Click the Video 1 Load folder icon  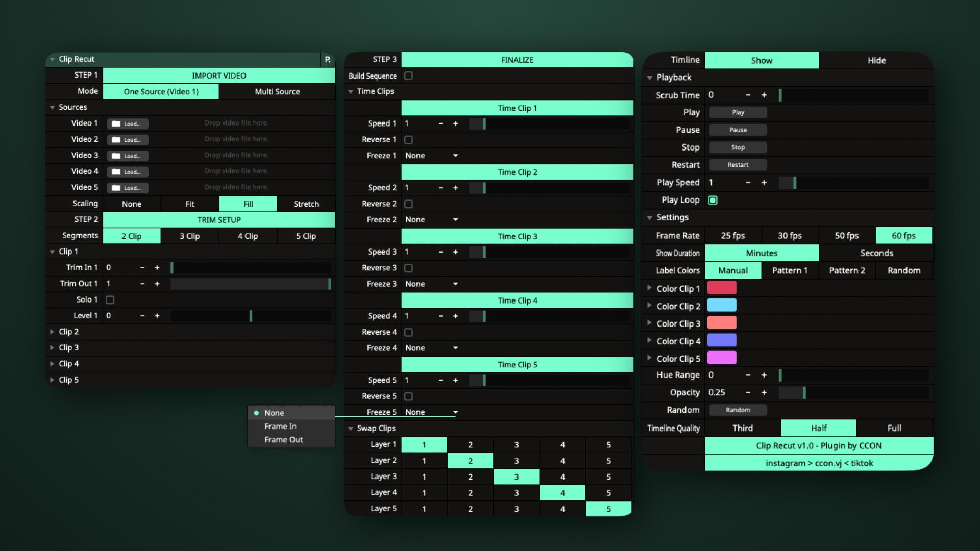[x=116, y=123]
